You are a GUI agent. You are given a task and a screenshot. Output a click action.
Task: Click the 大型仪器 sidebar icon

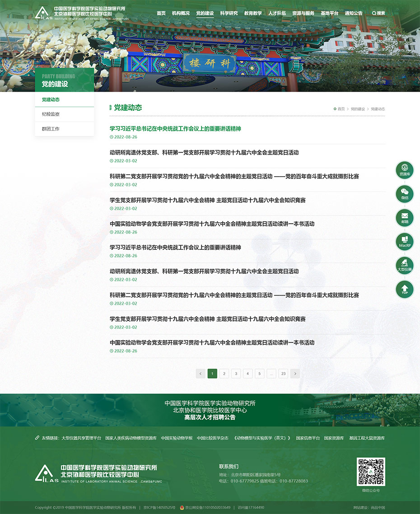pos(405,265)
